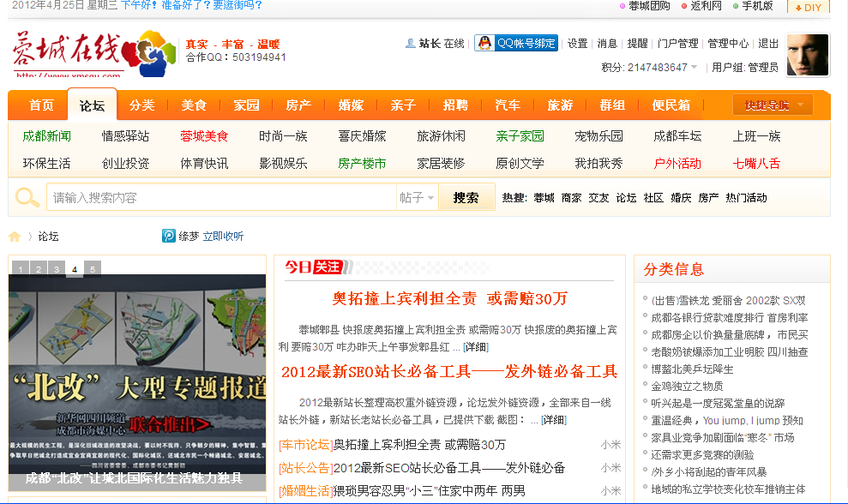Viewport: 848px width, 504px height.
Task: Select the 招聘 nav tab
Action: pos(455,105)
